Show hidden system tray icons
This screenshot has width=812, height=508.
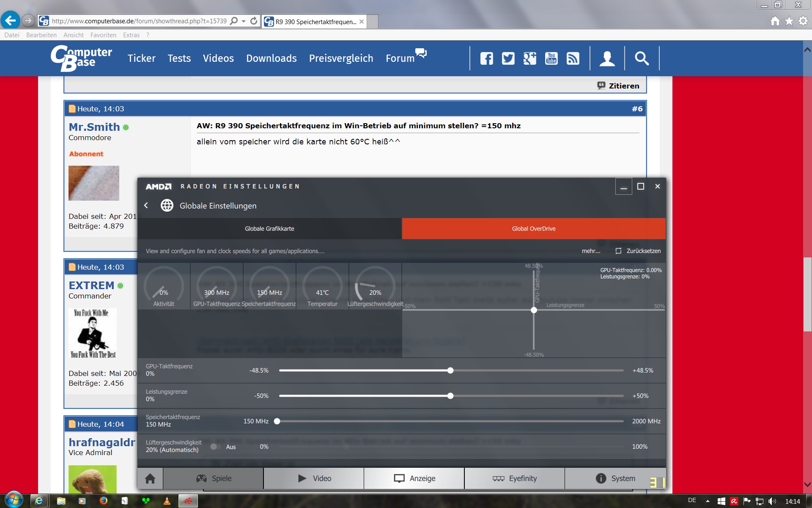click(708, 501)
